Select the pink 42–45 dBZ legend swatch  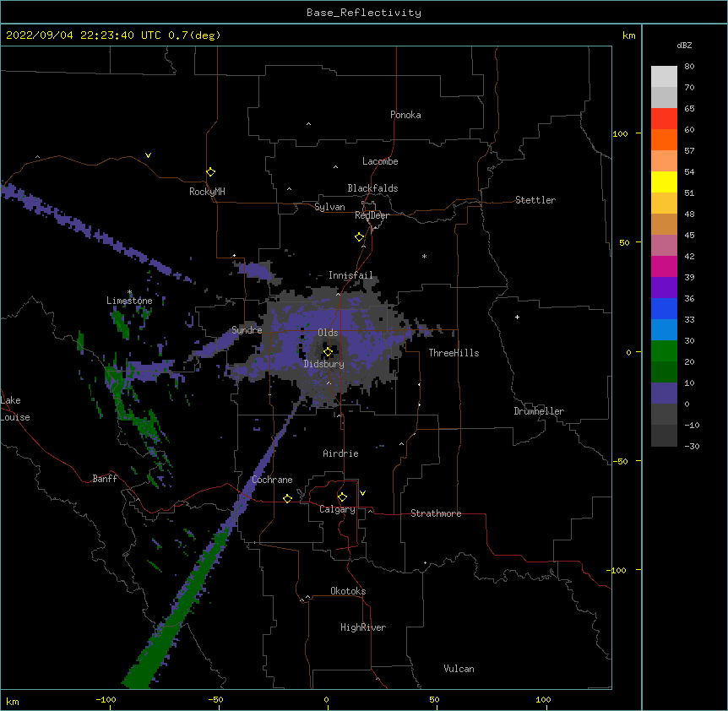coord(664,246)
